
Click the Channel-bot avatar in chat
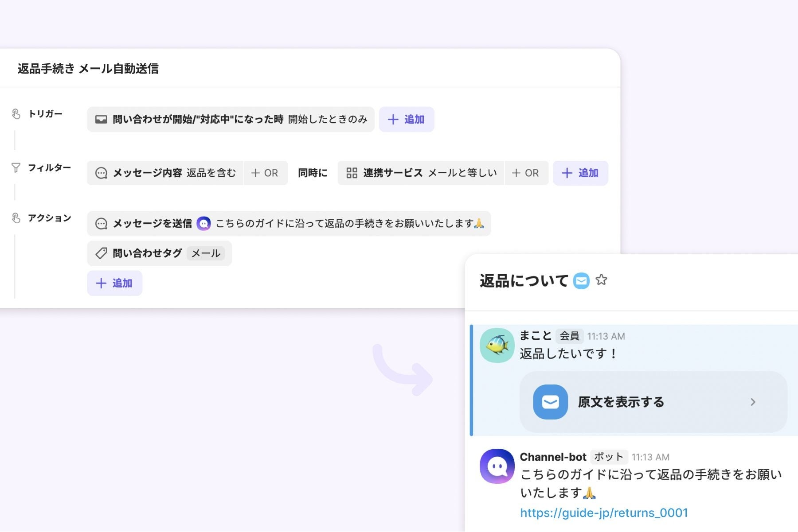[497, 466]
